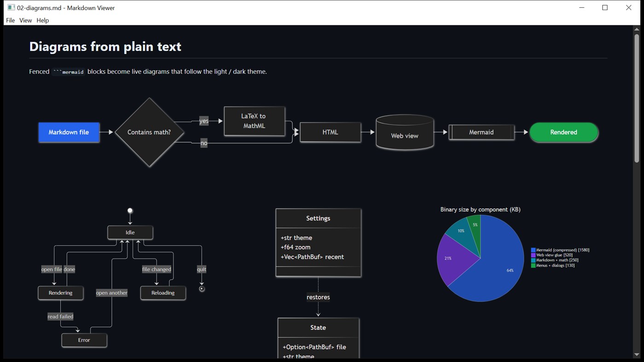644x362 pixels.
Task: Click the state diagram start circle
Action: (130, 211)
